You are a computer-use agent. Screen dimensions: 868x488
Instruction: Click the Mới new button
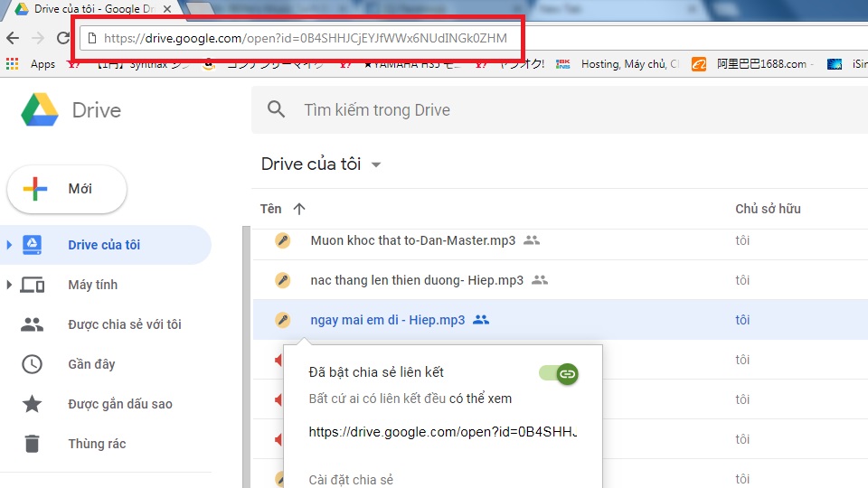[67, 189]
